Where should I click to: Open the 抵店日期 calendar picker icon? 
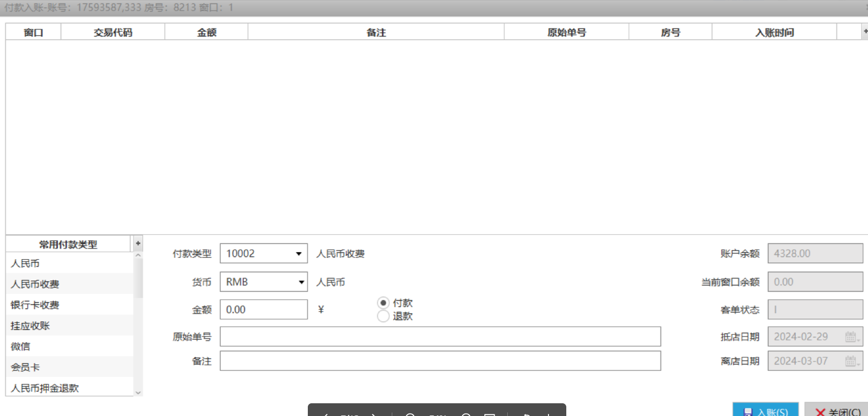(851, 337)
